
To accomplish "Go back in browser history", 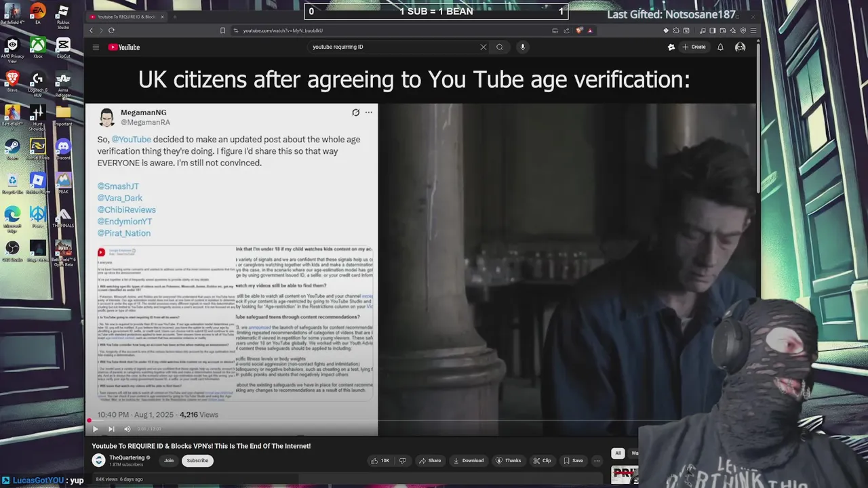I will click(91, 30).
